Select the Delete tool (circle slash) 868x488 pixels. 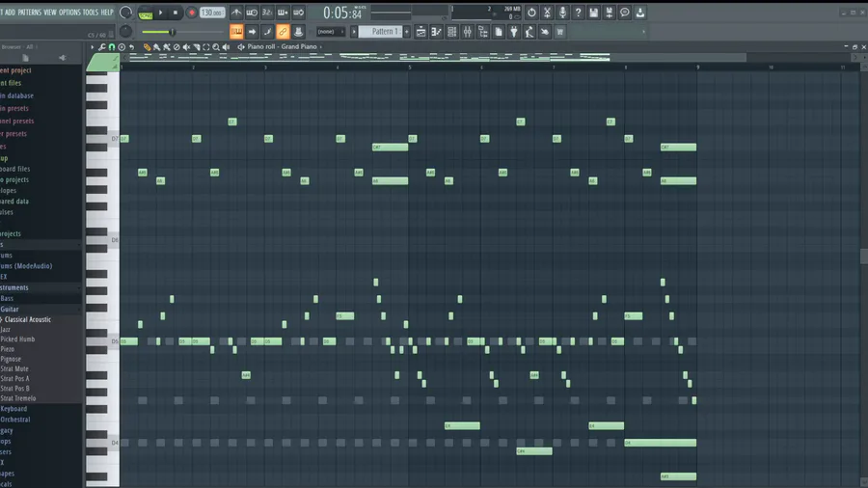[176, 47]
